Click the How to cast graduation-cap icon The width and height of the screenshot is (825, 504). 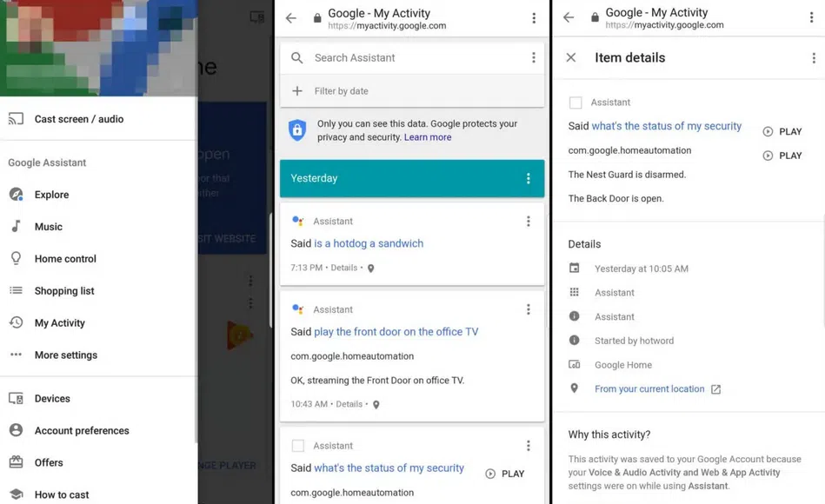[x=17, y=494]
